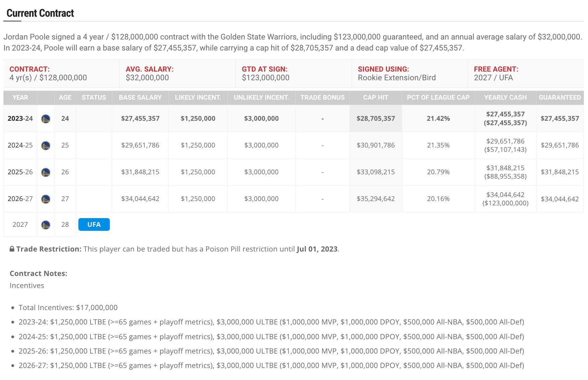Click the BASE SALARY column header

click(140, 97)
